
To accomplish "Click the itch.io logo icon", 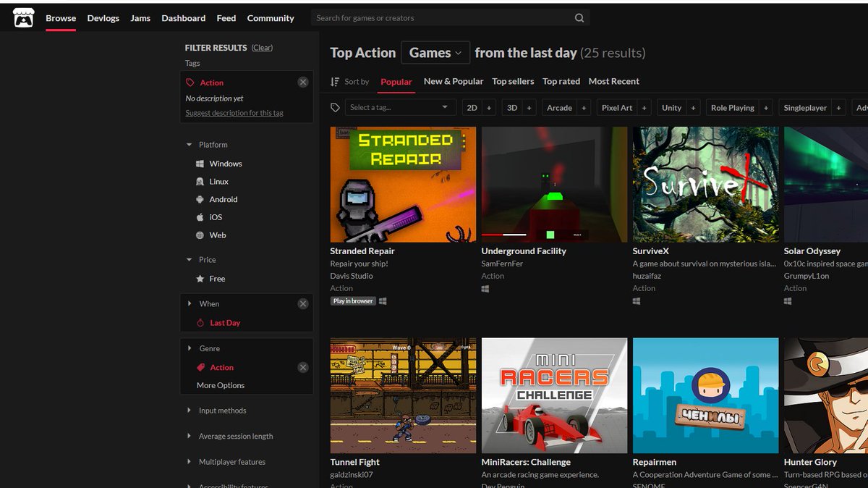I will tap(23, 17).
